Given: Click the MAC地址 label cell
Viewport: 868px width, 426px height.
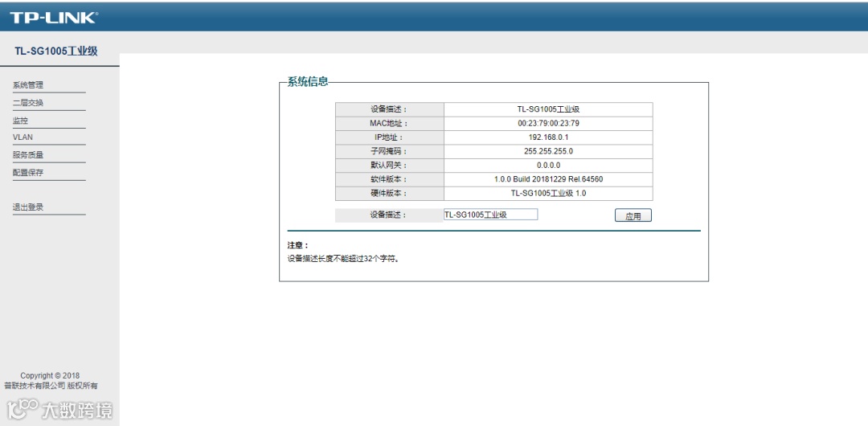Looking at the screenshot, I should (x=389, y=123).
